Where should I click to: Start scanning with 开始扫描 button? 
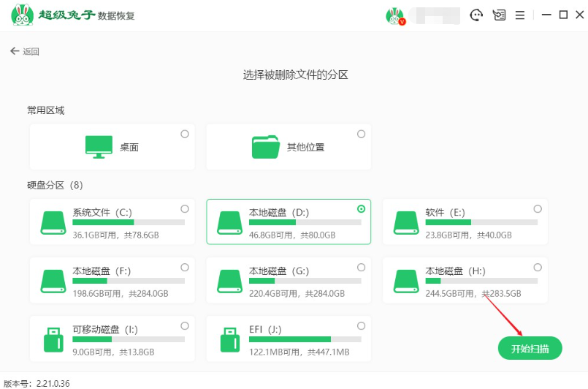point(530,348)
